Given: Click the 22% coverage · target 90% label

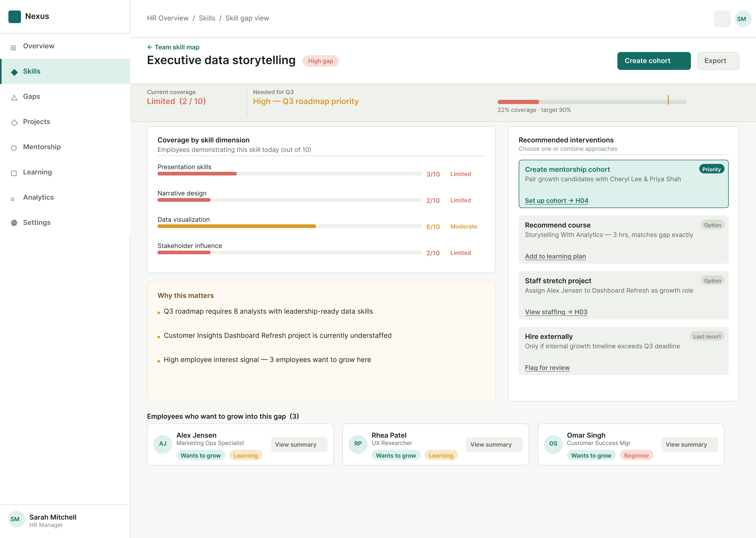Looking at the screenshot, I should click(x=534, y=110).
